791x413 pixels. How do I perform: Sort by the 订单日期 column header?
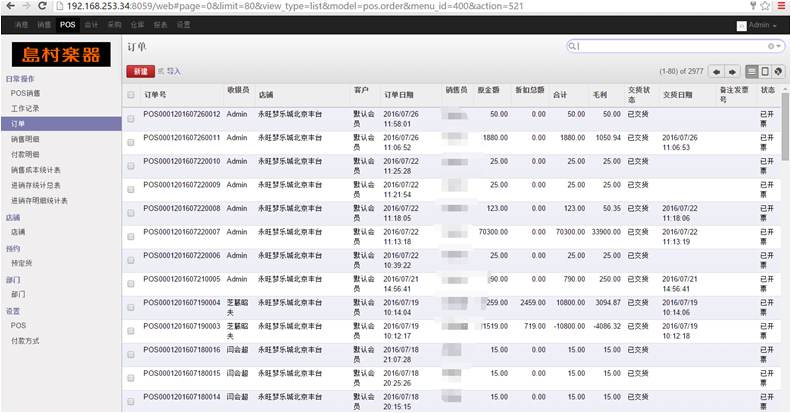click(x=399, y=95)
